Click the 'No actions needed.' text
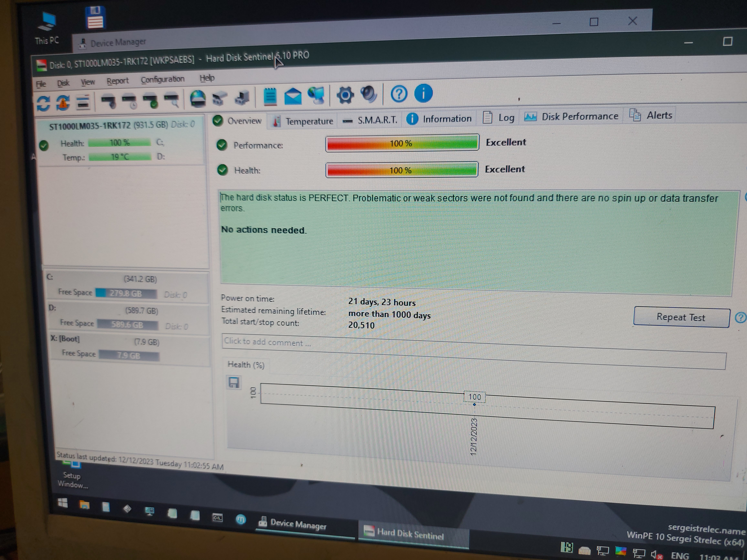Screen dimensions: 747x560 pyautogui.click(x=263, y=230)
